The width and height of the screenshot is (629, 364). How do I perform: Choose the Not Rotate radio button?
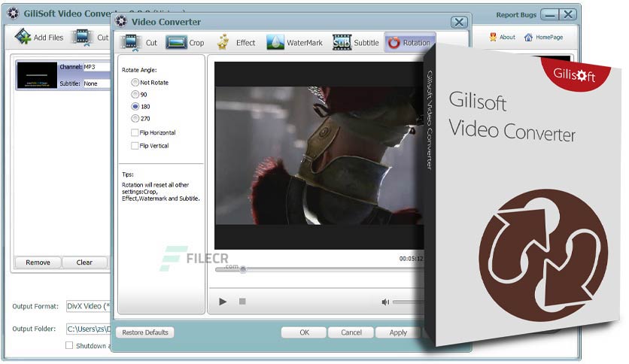135,82
